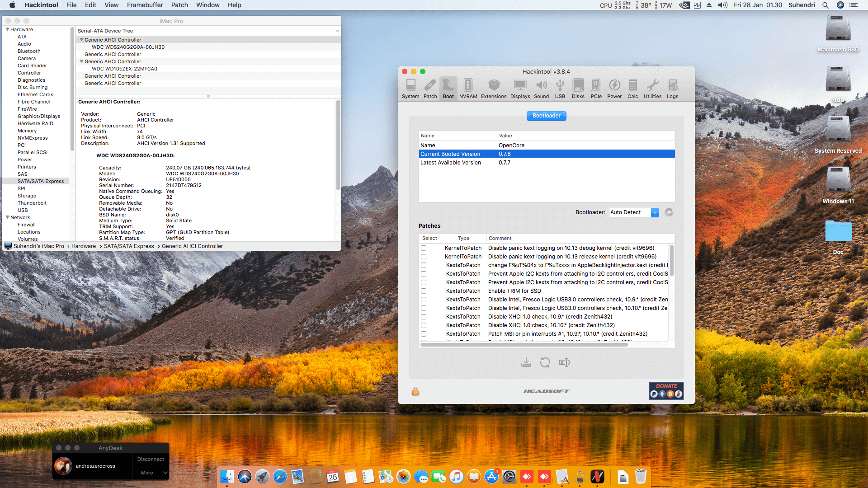
Task: Collapse first Generic AHCI Controller node
Action: 81,40
